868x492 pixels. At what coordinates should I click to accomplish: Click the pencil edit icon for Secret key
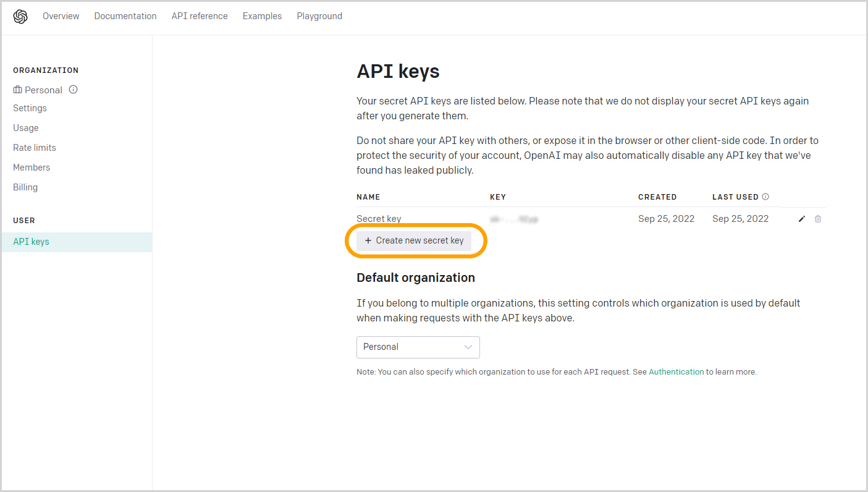pyautogui.click(x=802, y=219)
